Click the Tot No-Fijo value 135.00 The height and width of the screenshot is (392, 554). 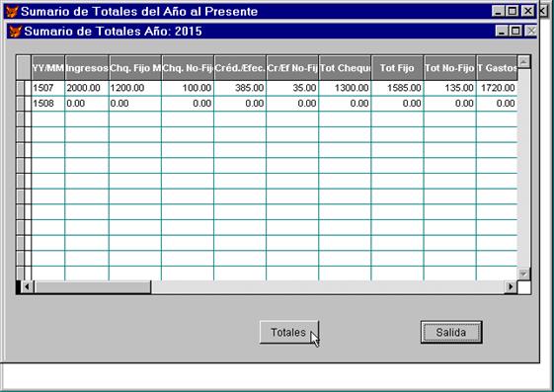coord(449,88)
